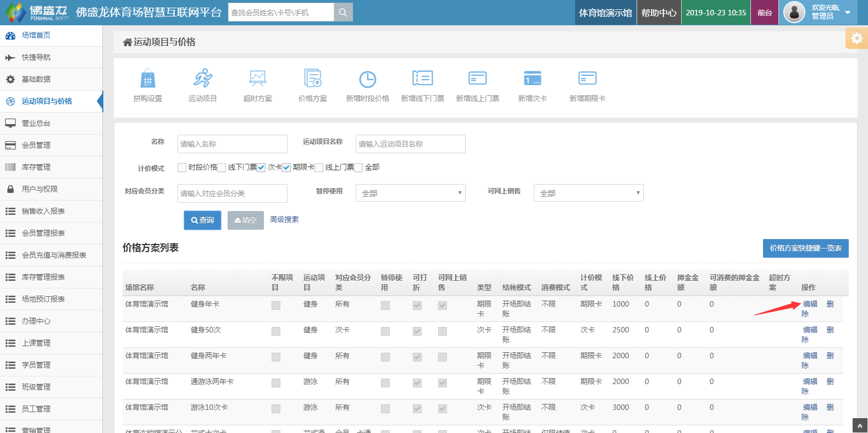Open 会员充值与消费报表 in sidebar
This screenshot has height=433, width=868.
click(51, 256)
